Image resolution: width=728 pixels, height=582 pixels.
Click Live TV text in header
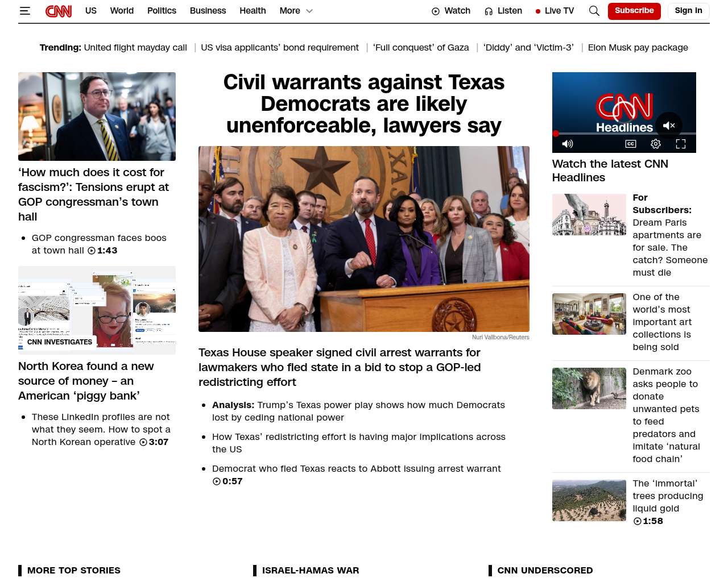(559, 11)
